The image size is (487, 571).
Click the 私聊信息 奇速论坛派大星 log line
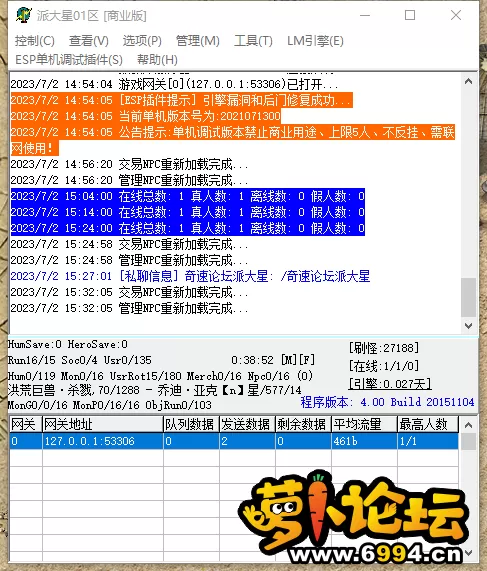190,276
